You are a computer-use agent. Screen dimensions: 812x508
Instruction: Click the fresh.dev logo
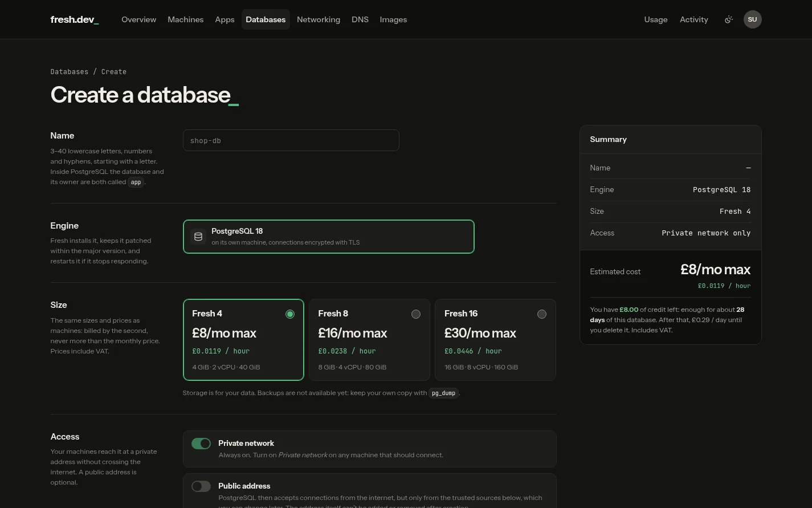(x=75, y=19)
